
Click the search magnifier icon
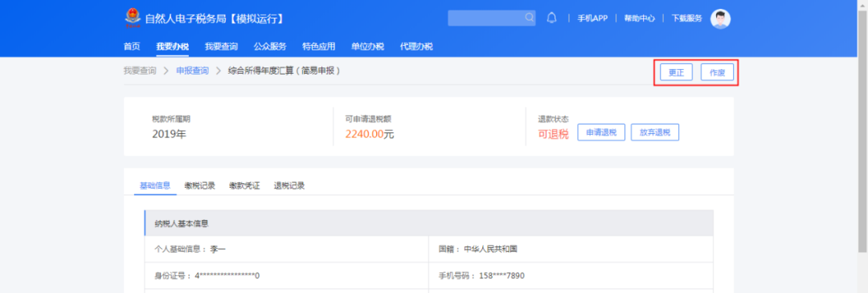click(x=529, y=18)
